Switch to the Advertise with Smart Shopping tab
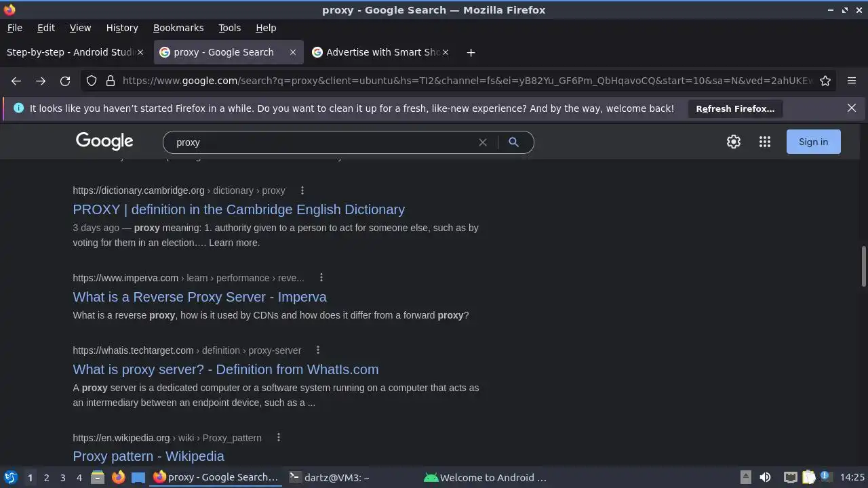 pos(382,52)
